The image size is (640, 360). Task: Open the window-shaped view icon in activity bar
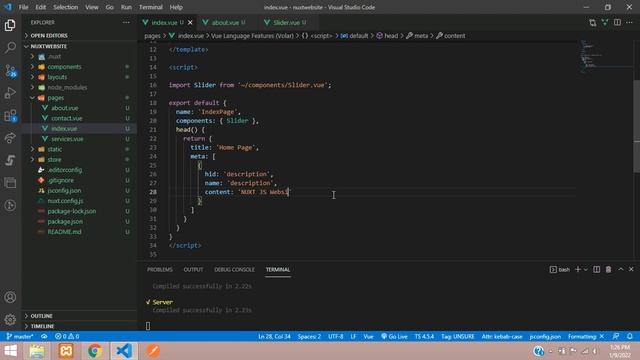10,182
